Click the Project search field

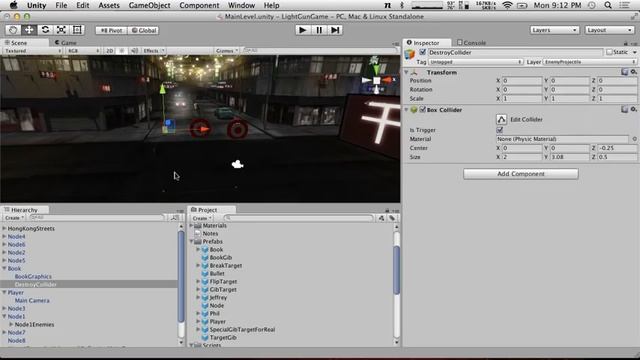[x=298, y=218]
